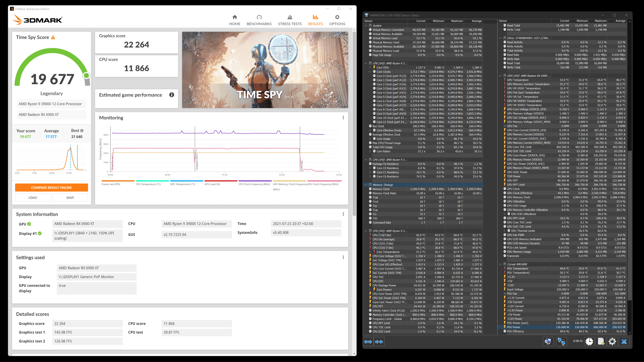Open the Monitoring panel three-dot menu
Screen dimensions: 644x362
point(343,117)
